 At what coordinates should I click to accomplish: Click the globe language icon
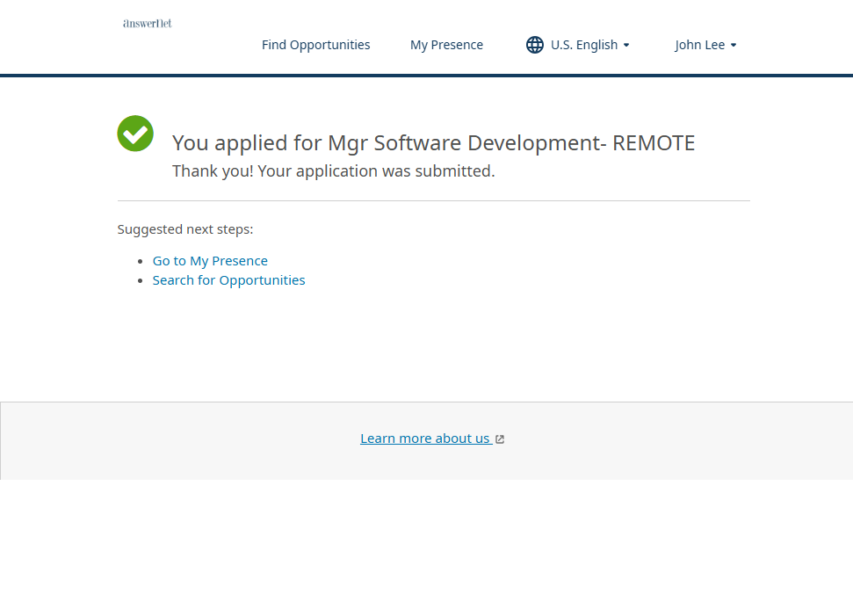(535, 45)
